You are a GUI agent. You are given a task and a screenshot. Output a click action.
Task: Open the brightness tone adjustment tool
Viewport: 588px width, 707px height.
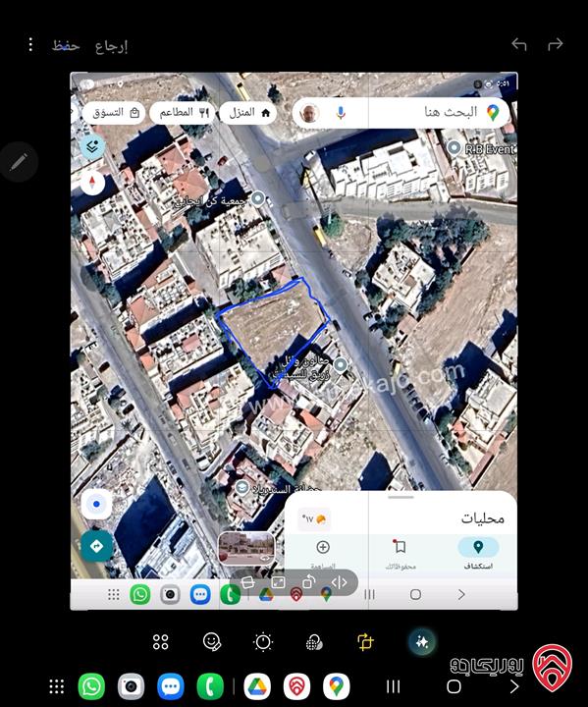263,641
